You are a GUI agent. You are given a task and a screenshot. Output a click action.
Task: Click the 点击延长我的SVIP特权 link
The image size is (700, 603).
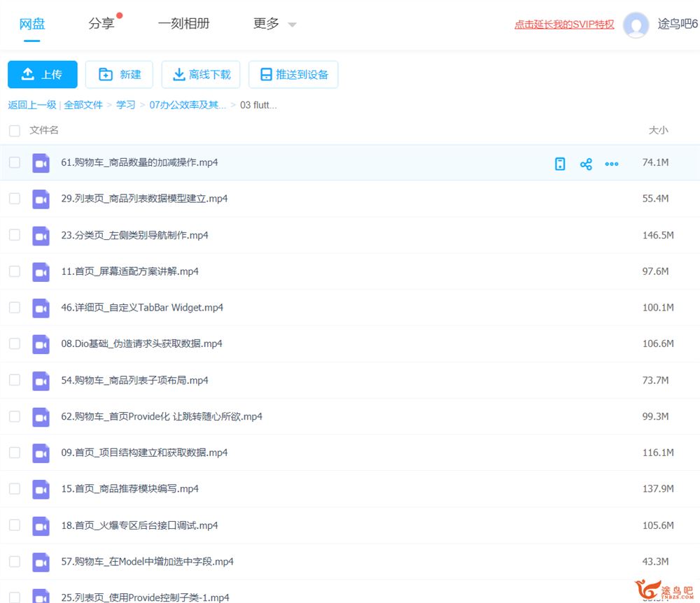[564, 24]
